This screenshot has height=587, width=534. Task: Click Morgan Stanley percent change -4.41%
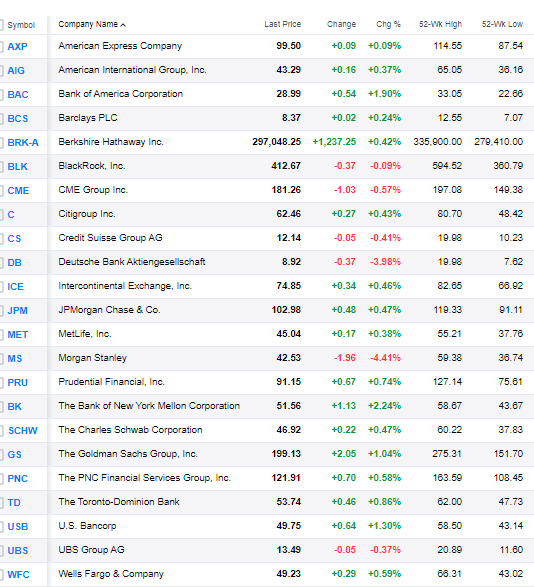point(385,358)
